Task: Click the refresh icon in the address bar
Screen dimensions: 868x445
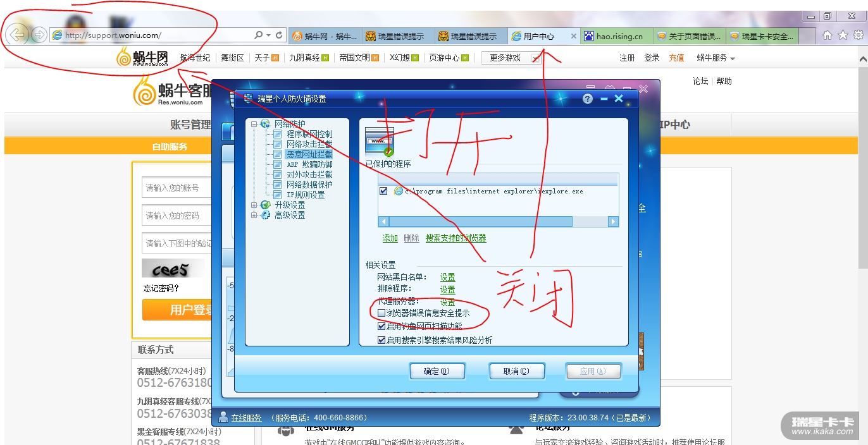Action: (x=278, y=35)
